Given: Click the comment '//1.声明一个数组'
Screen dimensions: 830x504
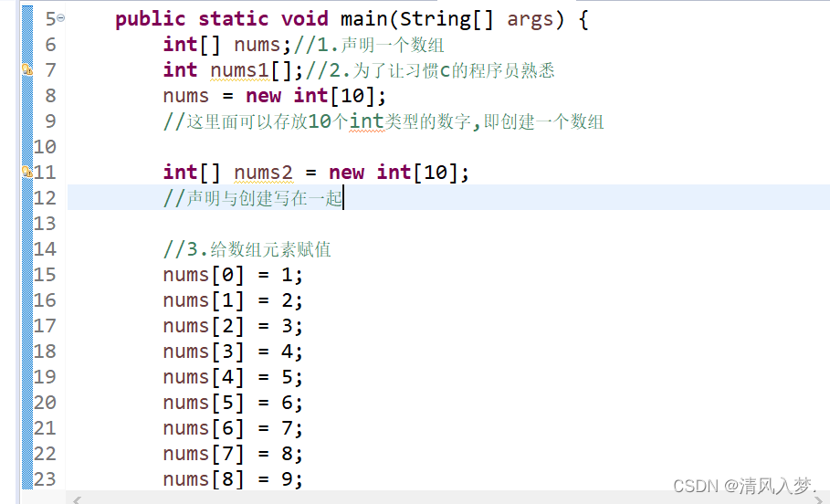Looking at the screenshot, I should 369,45.
